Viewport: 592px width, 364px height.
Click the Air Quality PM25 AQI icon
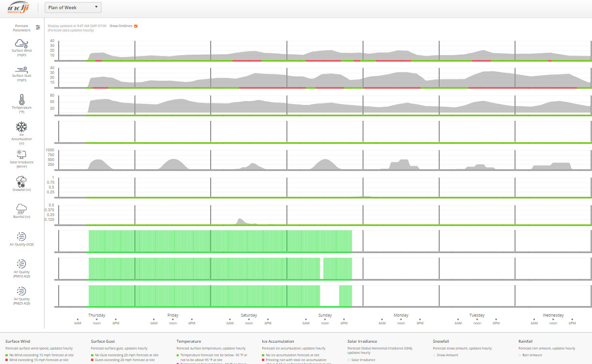point(22,291)
